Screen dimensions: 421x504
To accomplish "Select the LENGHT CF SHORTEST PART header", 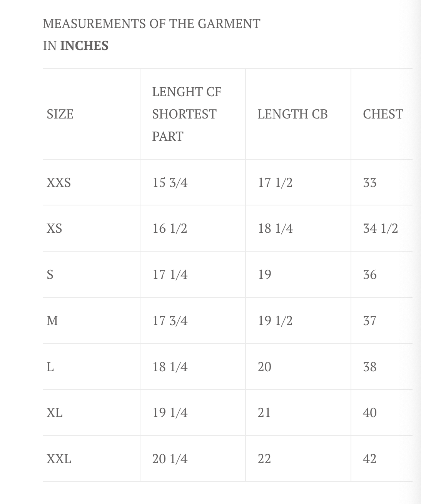I will [x=187, y=114].
